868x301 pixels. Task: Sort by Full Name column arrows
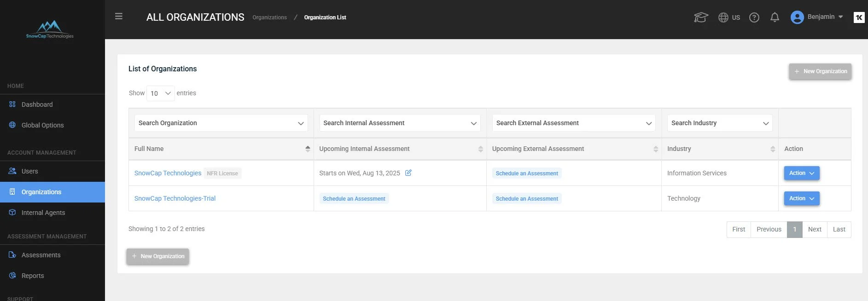pos(308,149)
